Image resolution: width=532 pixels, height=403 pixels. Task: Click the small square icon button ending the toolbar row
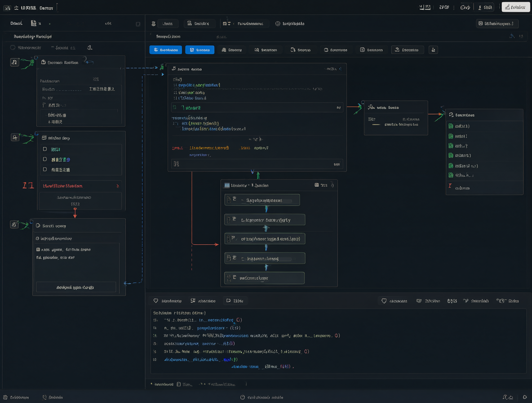(433, 50)
